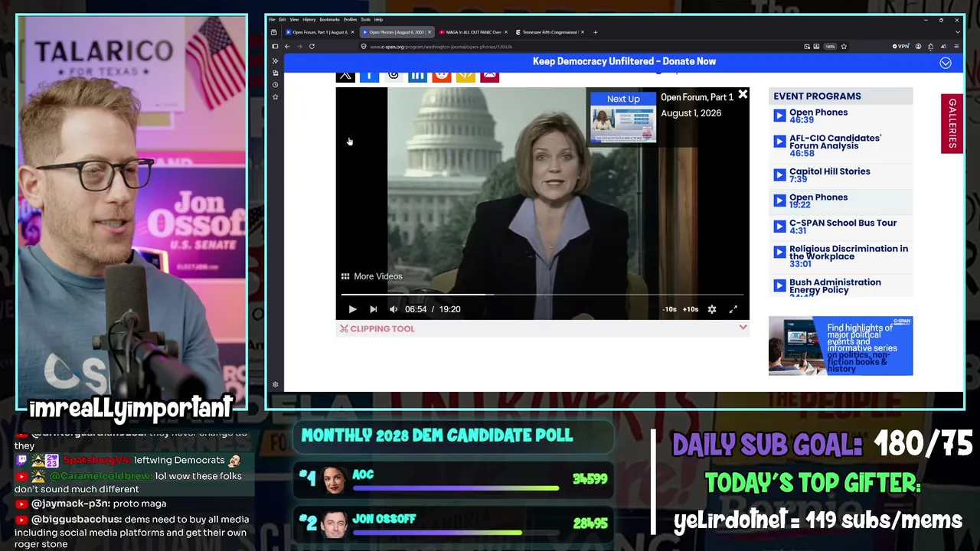Open the browser account profile icon

[918, 47]
